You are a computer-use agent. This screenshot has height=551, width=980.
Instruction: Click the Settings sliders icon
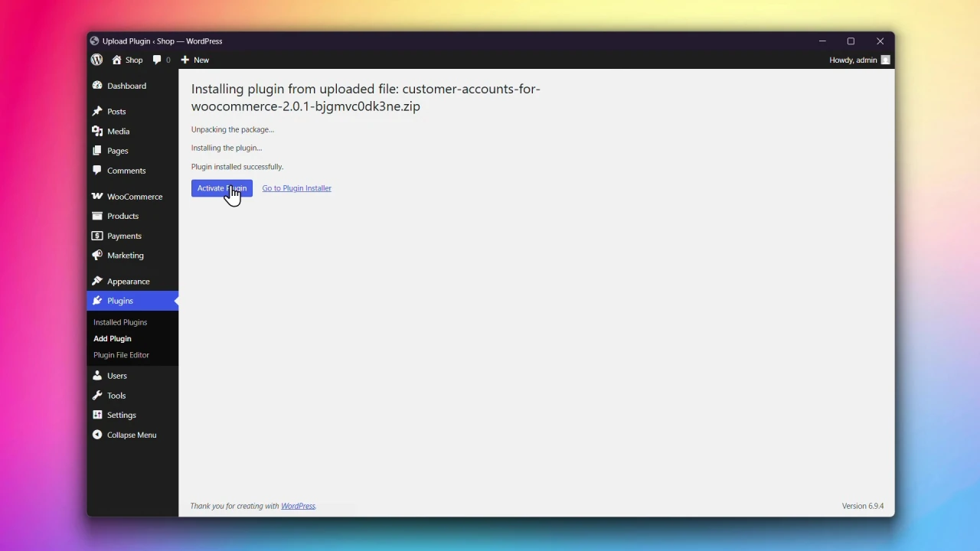click(x=97, y=415)
